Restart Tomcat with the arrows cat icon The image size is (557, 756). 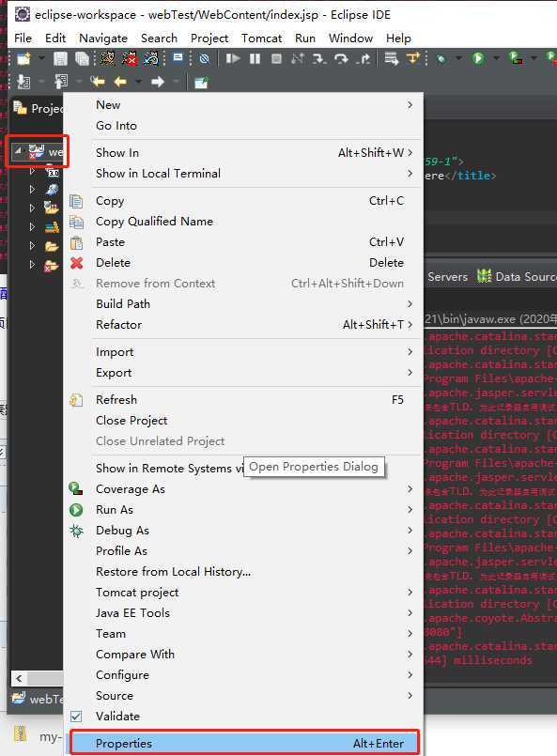[151, 59]
